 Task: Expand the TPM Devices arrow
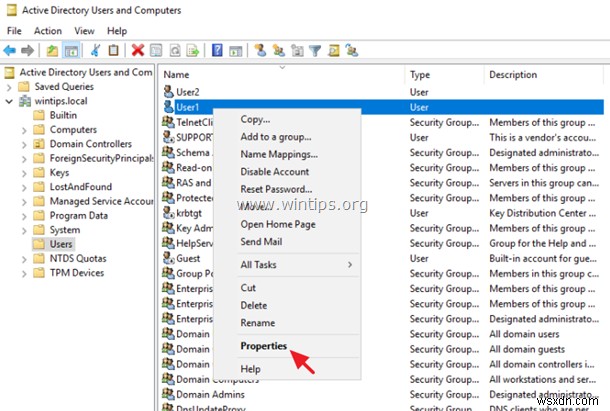point(24,274)
